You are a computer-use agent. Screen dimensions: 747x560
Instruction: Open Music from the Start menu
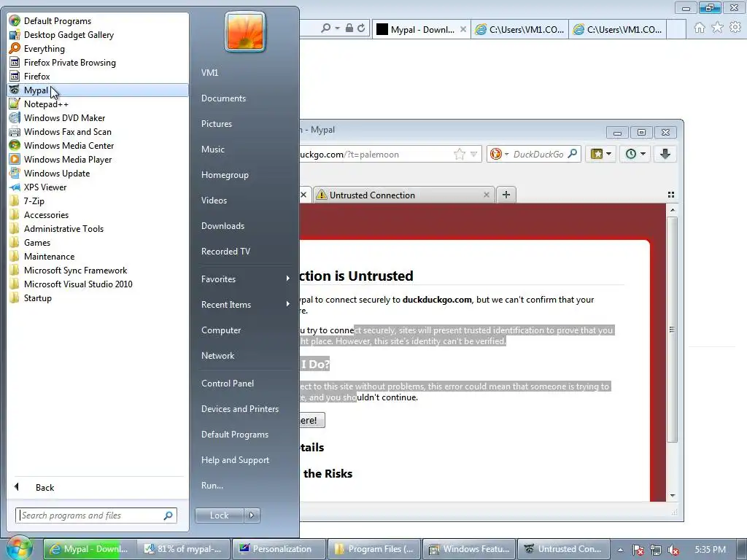[x=245, y=149]
